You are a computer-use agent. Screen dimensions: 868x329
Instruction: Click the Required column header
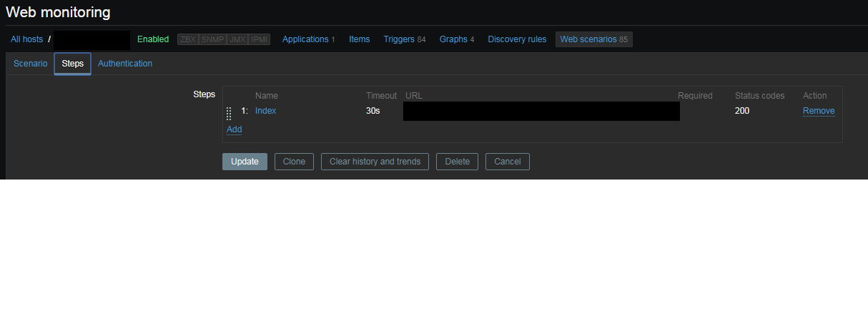695,96
